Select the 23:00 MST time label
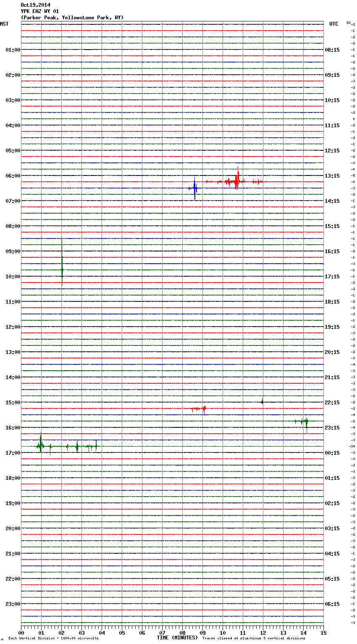 (13, 604)
